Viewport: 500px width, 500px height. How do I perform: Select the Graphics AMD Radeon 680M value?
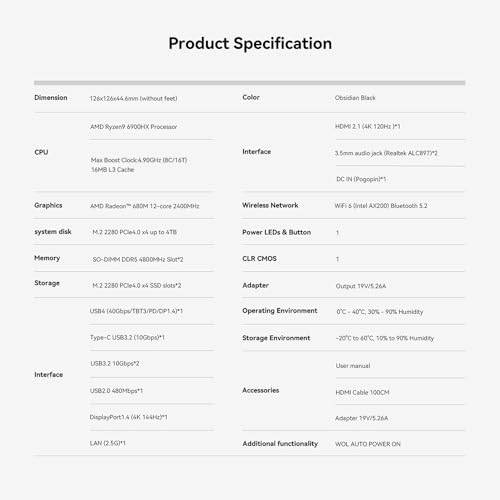(x=145, y=206)
